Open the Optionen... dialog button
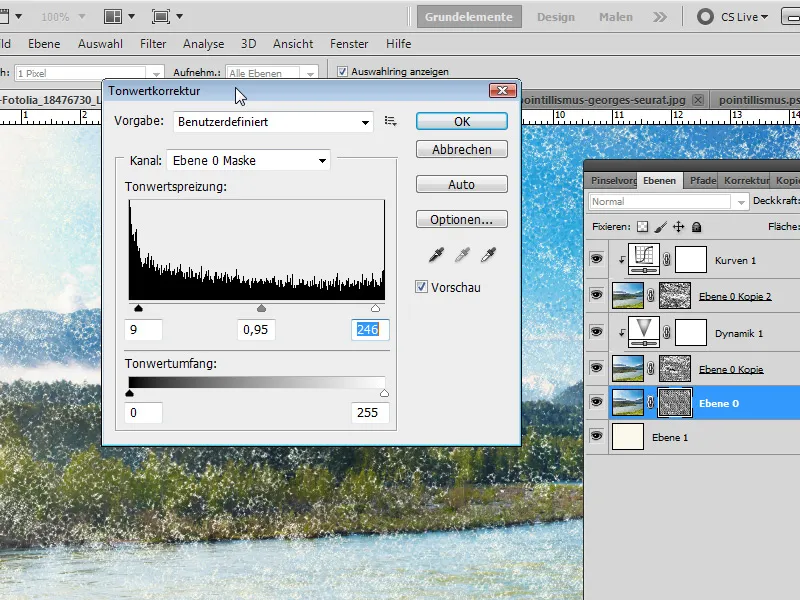The width and height of the screenshot is (800, 600). [x=462, y=219]
